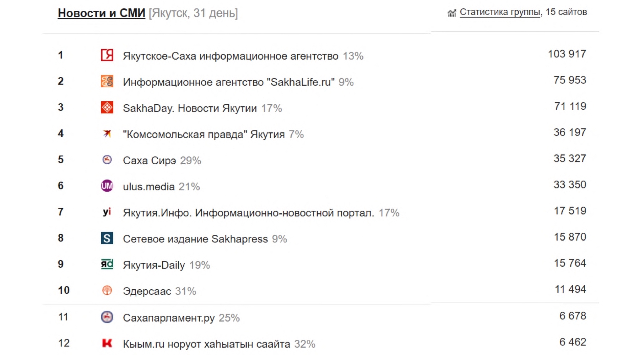Open the Эдерсаас site link

coord(147,291)
